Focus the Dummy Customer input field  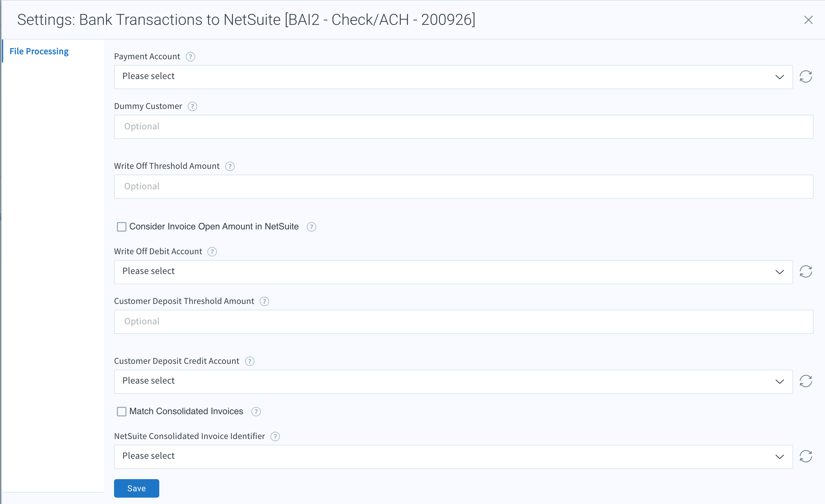463,127
